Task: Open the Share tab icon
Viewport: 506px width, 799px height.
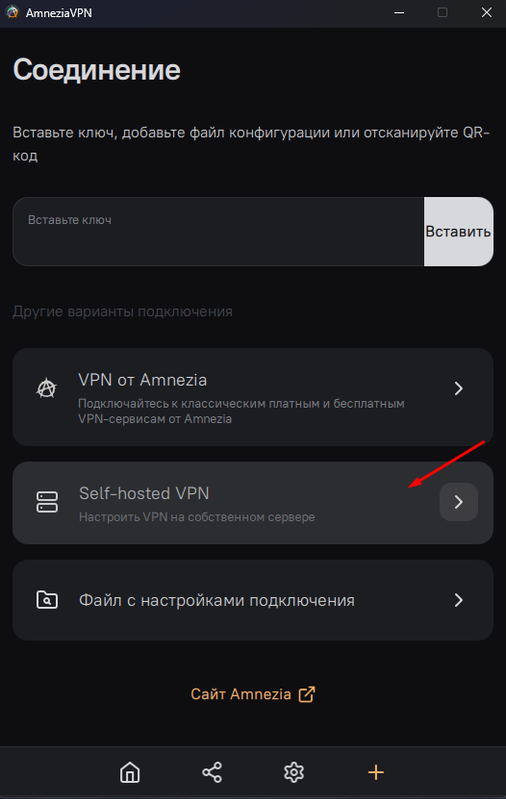Action: point(212,773)
